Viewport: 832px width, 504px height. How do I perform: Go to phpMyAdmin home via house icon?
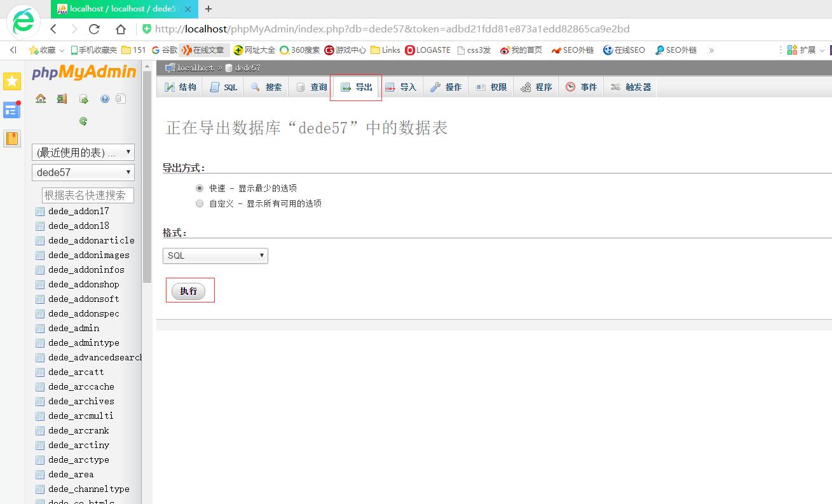41,99
